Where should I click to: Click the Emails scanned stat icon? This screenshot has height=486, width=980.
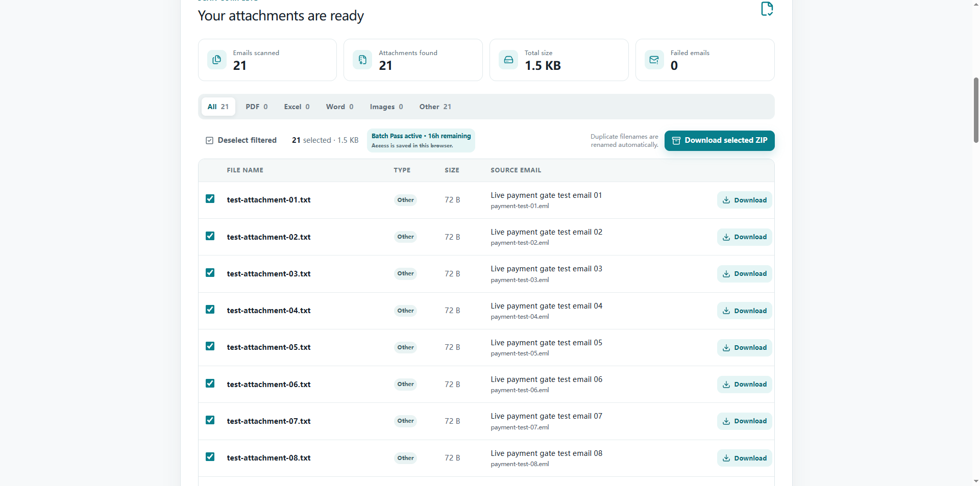coord(217,60)
